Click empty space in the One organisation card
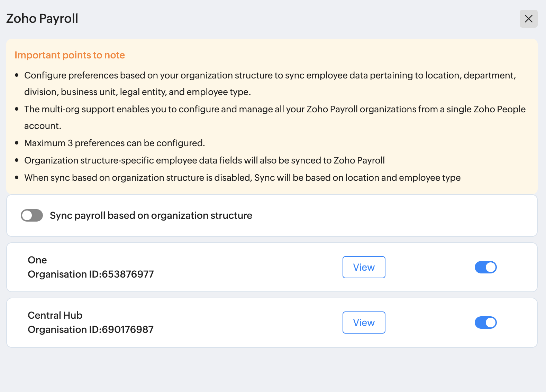 pyautogui.click(x=242, y=267)
